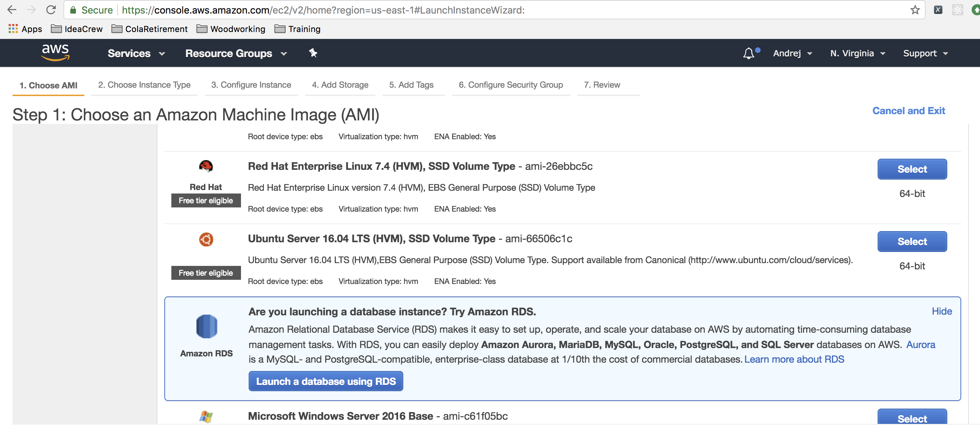Click the Free tier eligible badge for Ubuntu
Screen dimensions: 980x442
click(x=205, y=272)
